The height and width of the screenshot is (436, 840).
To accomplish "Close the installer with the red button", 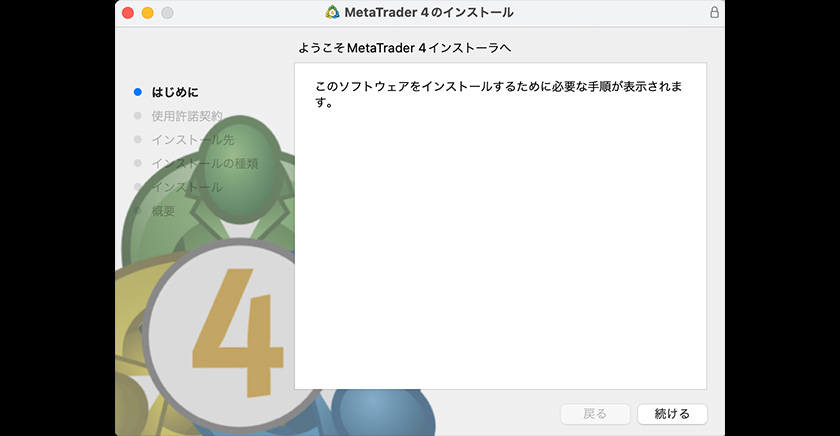I will (127, 13).
